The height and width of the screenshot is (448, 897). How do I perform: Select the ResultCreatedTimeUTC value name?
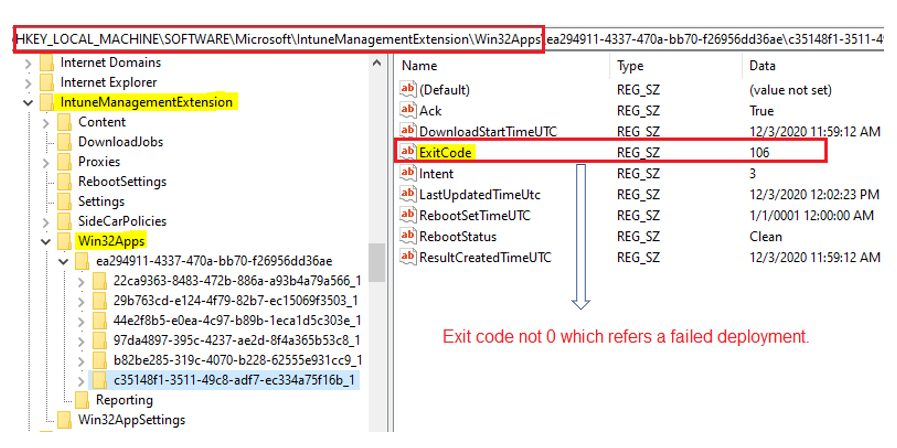pyautogui.click(x=485, y=257)
